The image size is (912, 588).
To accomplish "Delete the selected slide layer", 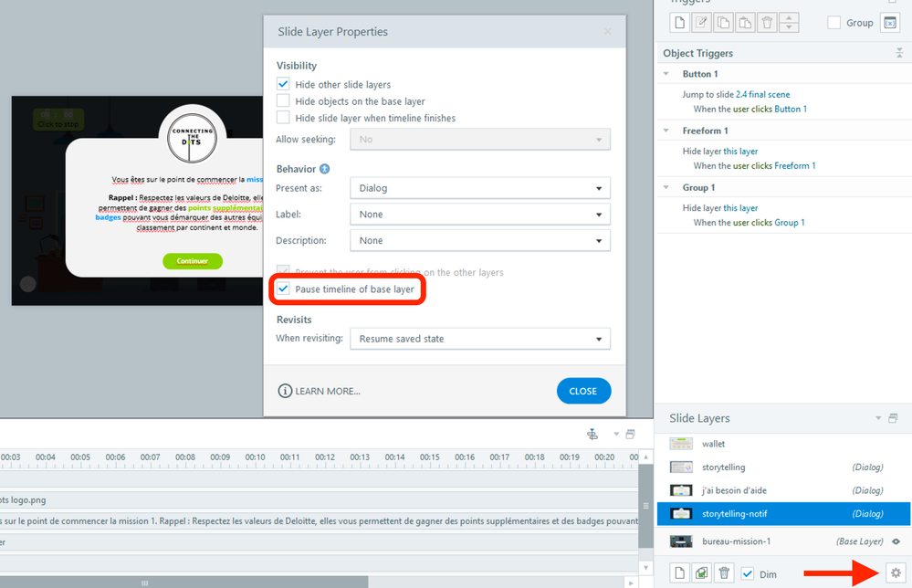I will tap(724, 573).
